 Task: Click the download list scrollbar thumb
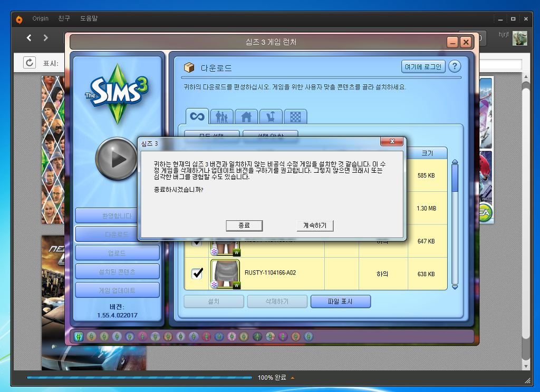point(455,178)
